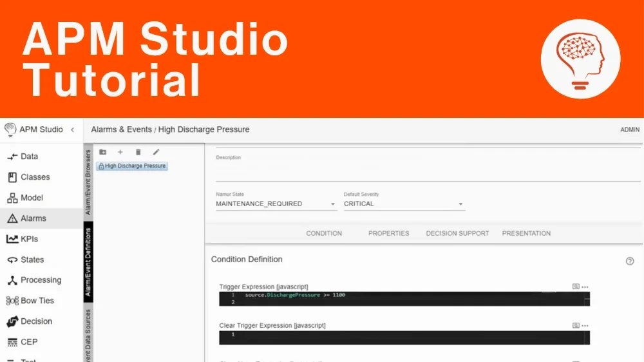Open the Namur State dropdown
This screenshot has height=362, width=644.
[276, 204]
